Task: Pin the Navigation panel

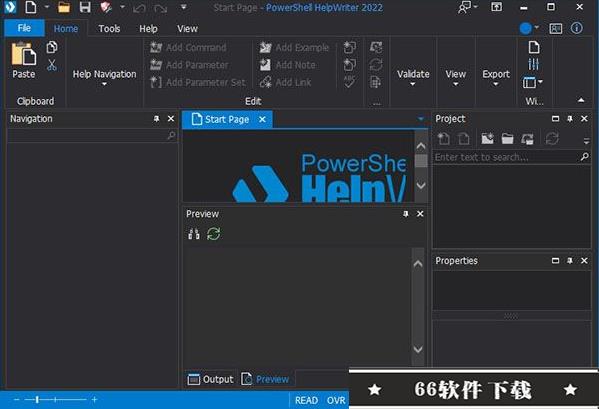Action: (156, 119)
